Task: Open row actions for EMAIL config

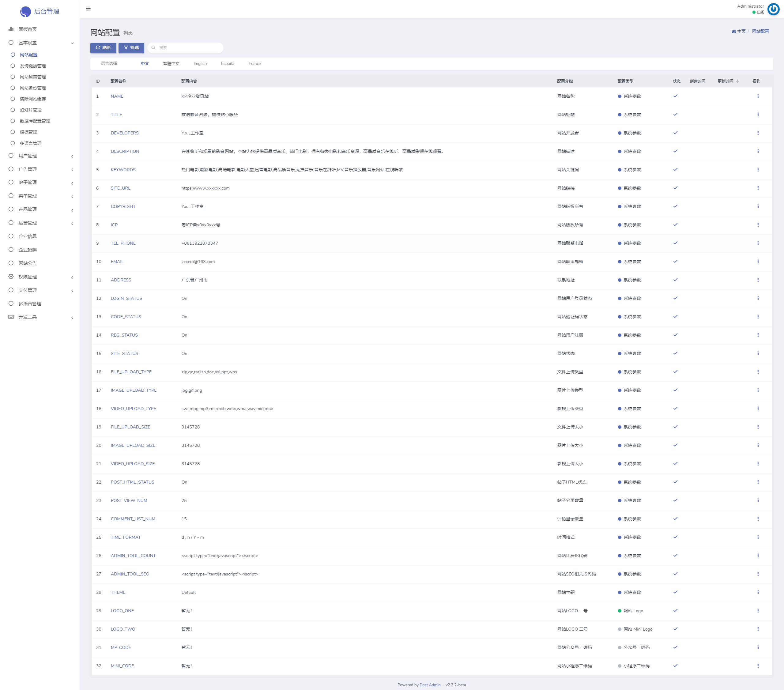Action: coord(758,262)
